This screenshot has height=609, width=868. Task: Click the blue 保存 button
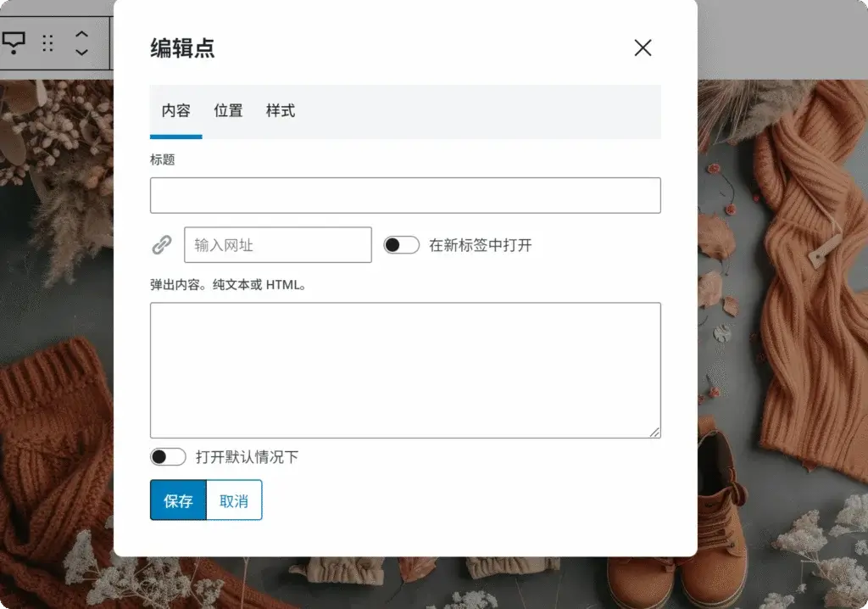pyautogui.click(x=178, y=500)
